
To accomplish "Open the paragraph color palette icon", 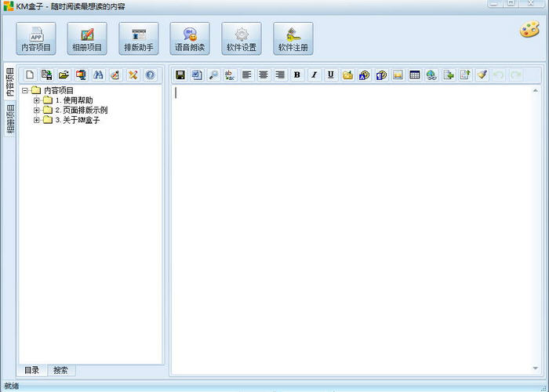I will tap(381, 74).
